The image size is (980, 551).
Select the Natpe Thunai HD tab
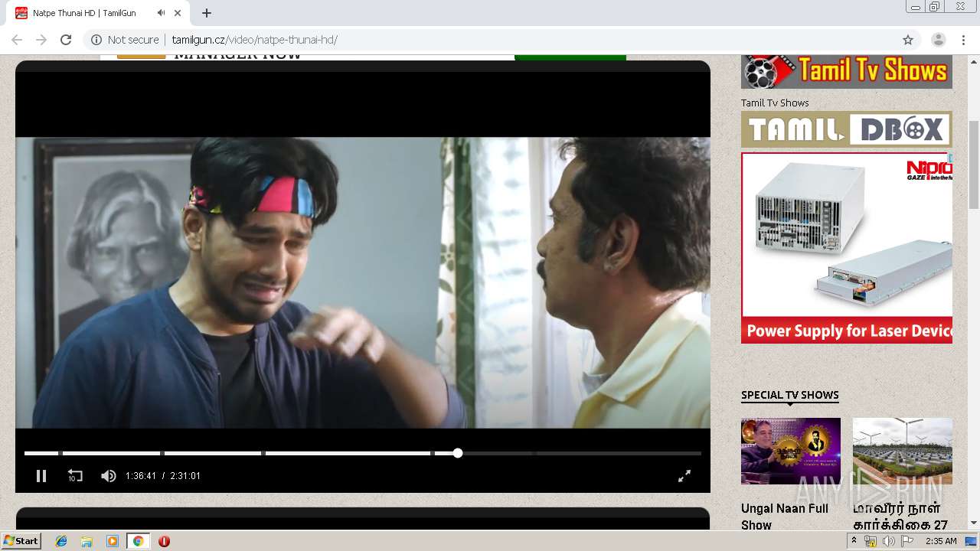pyautogui.click(x=98, y=13)
